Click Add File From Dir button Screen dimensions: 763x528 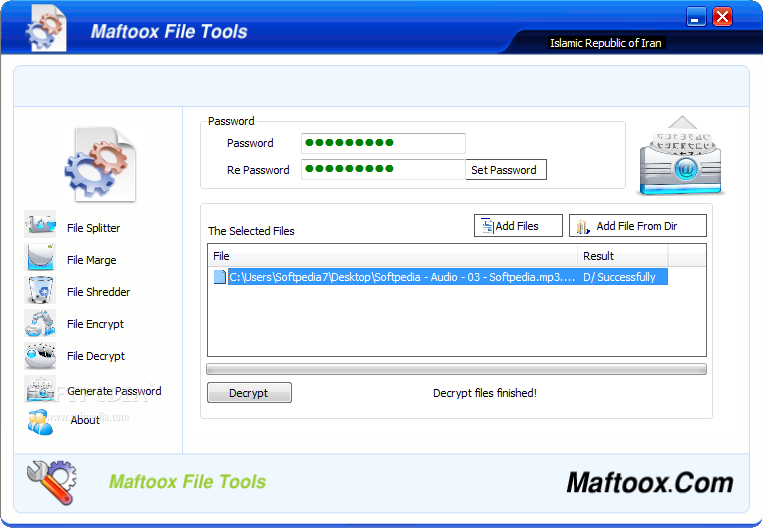pos(638,226)
